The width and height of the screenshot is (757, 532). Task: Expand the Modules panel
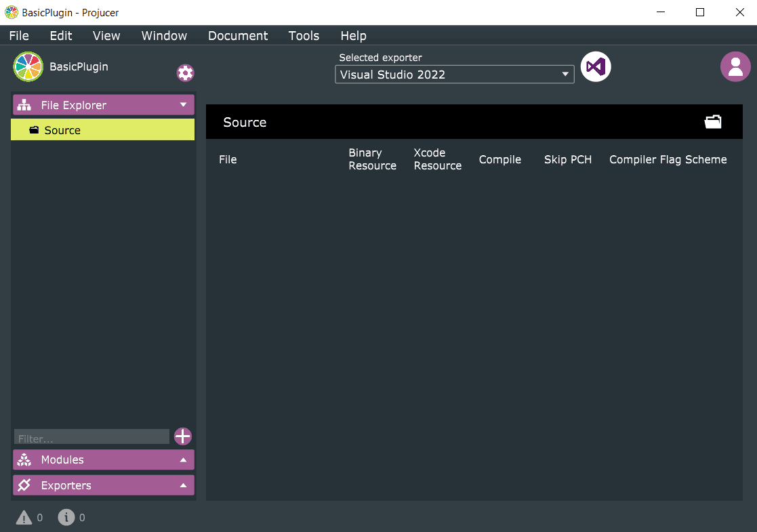click(103, 460)
